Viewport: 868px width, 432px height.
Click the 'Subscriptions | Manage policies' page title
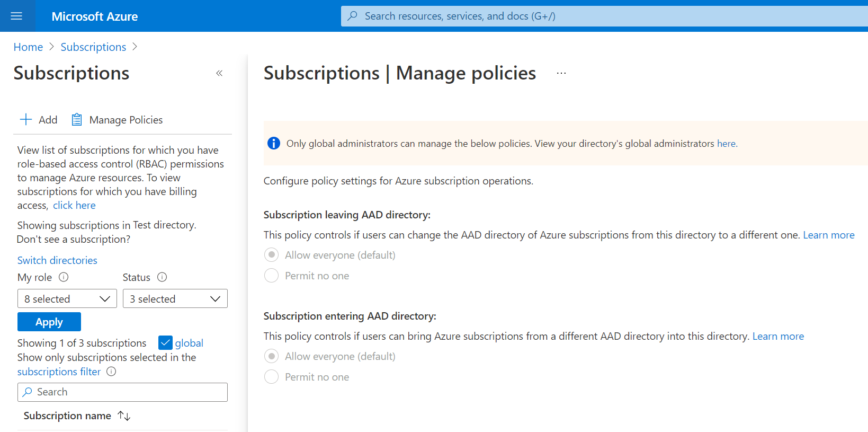click(x=400, y=73)
